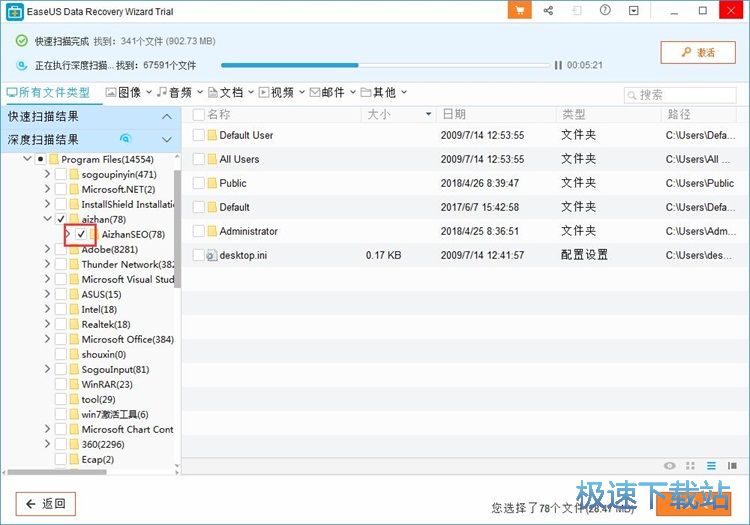This screenshot has height=525, width=750.
Task: Pause the deep scan
Action: [x=558, y=65]
